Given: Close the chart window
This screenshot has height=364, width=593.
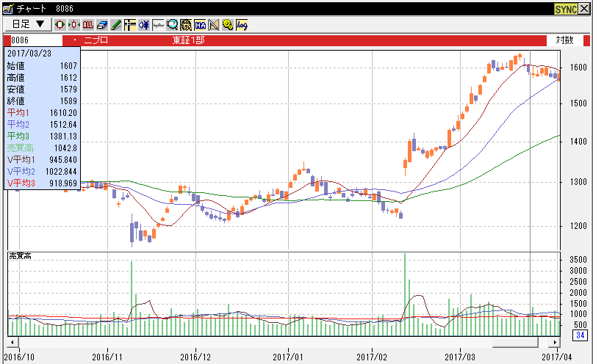Looking at the screenshot, I should pyautogui.click(x=586, y=9).
